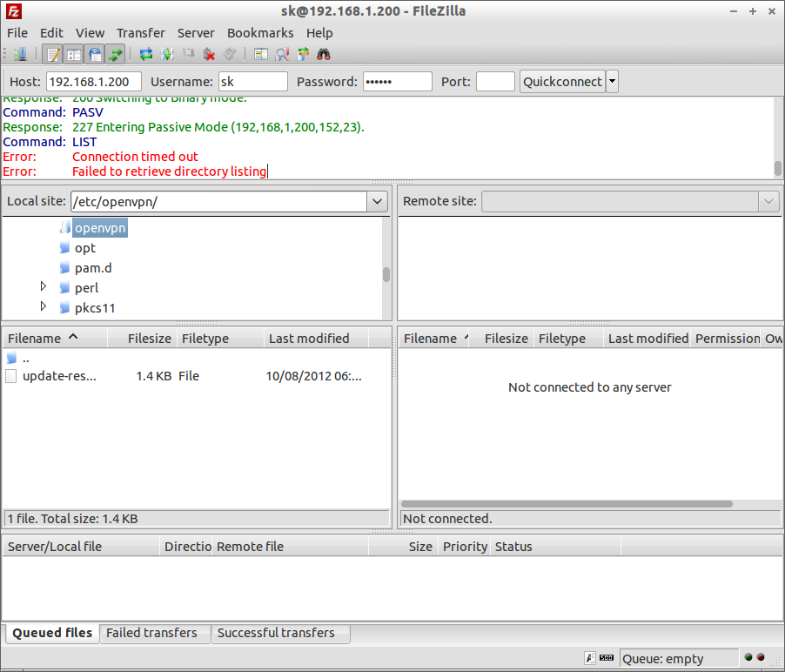Toggle remote directory tree display icon
785x672 pixels.
pyautogui.click(x=95, y=54)
